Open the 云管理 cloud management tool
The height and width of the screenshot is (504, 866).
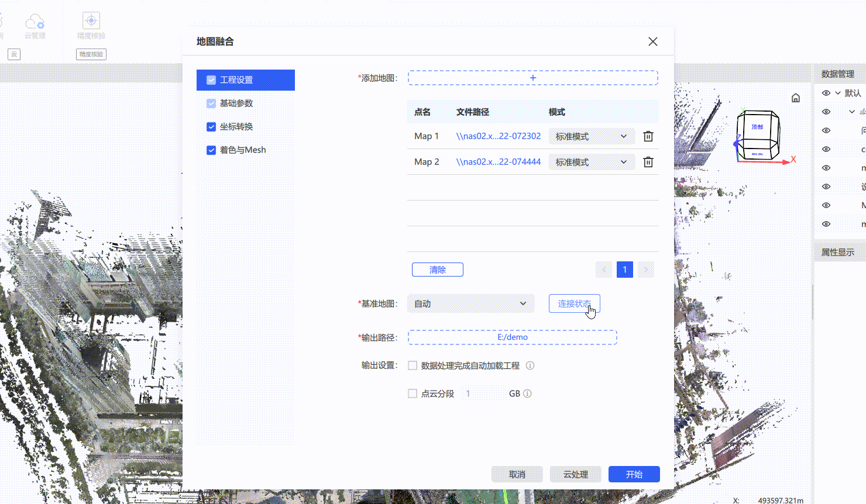pos(35,26)
